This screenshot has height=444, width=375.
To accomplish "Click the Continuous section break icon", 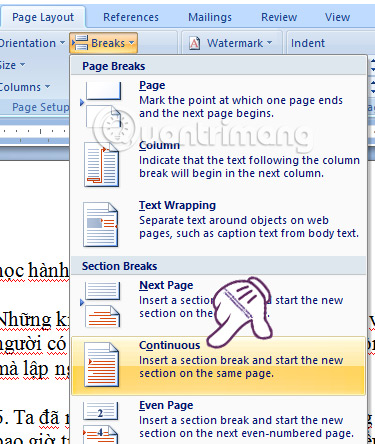I will (x=101, y=365).
